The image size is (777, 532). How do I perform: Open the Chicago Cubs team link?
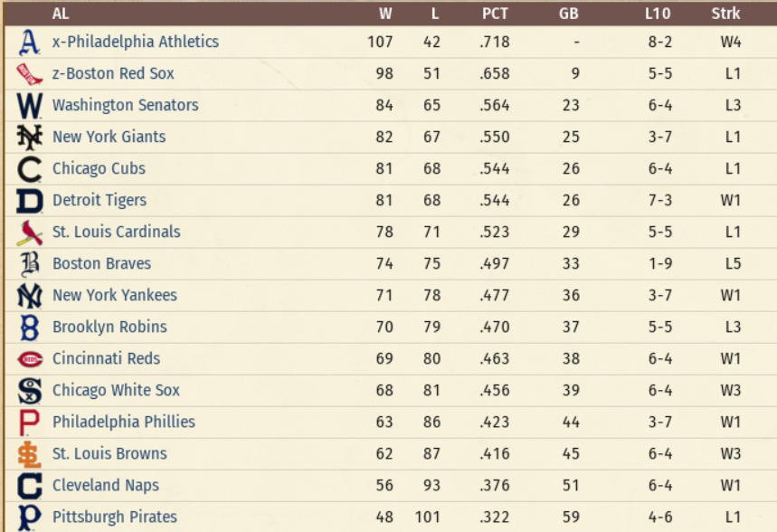tap(99, 168)
